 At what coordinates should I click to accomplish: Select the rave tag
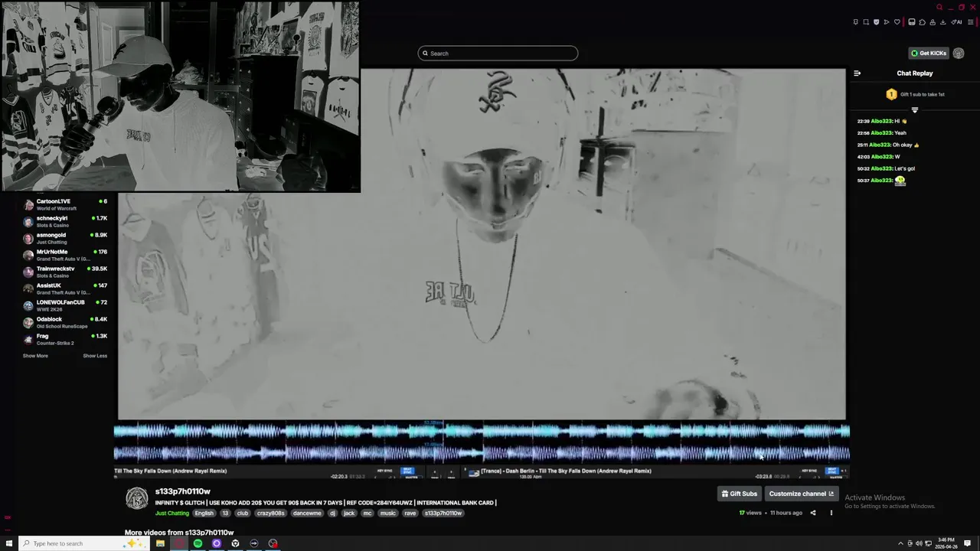pos(410,513)
